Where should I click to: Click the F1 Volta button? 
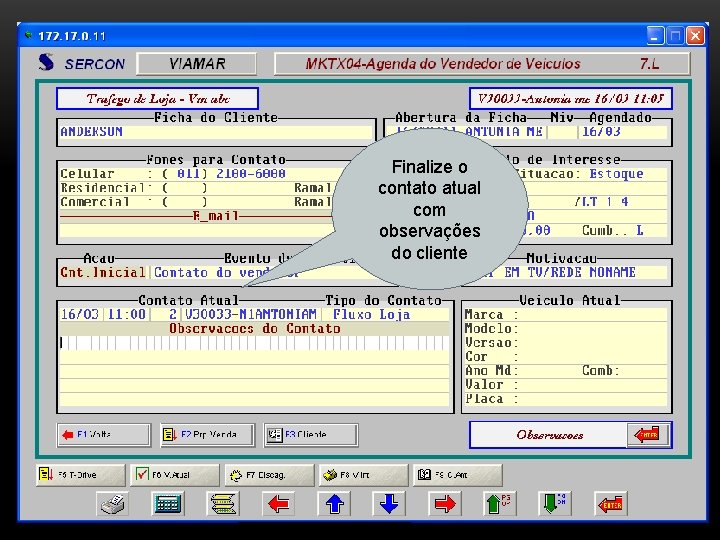[104, 434]
